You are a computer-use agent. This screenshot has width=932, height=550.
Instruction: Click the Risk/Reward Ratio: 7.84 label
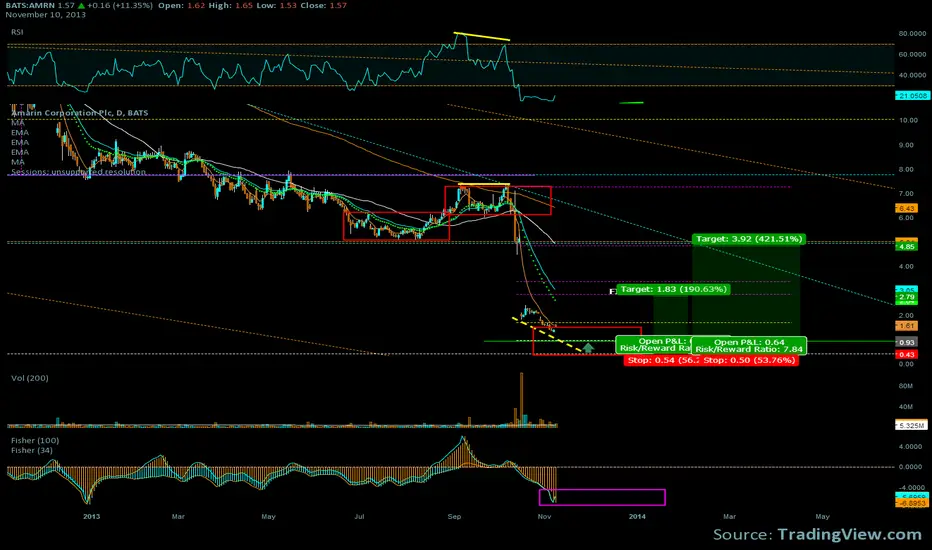point(749,350)
